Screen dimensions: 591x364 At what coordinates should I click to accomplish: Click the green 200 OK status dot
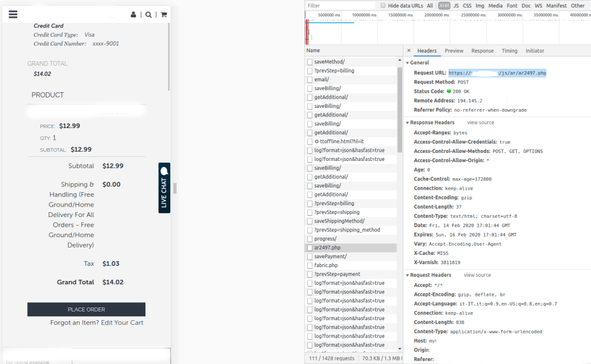tap(448, 92)
